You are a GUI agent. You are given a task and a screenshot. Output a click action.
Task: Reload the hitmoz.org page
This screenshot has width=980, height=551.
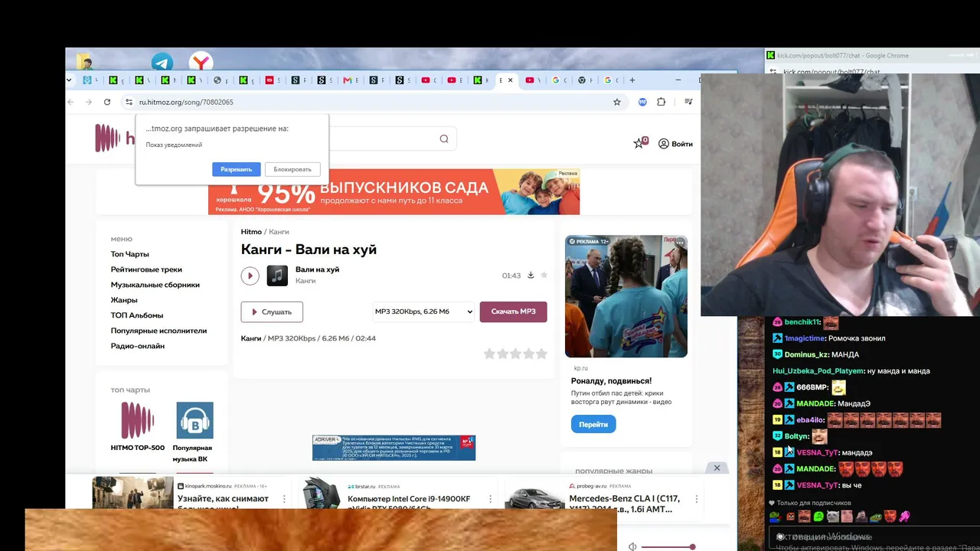click(x=107, y=102)
